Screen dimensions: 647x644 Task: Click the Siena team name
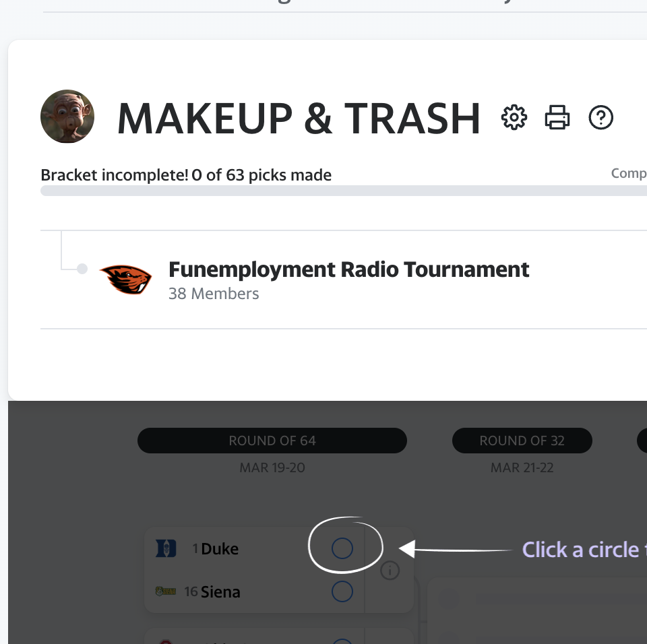[x=220, y=592]
